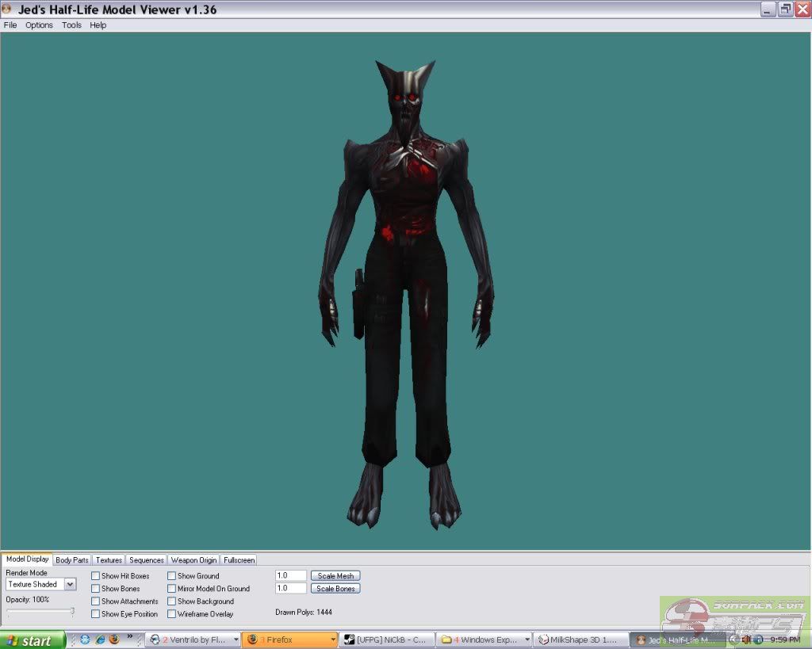Open the Windows Start button
This screenshot has height=649, width=812.
(33, 639)
